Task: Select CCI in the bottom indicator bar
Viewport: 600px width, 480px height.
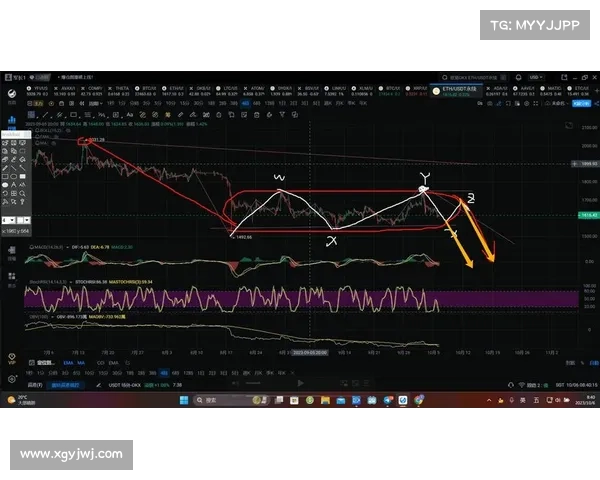Action: pos(100,363)
